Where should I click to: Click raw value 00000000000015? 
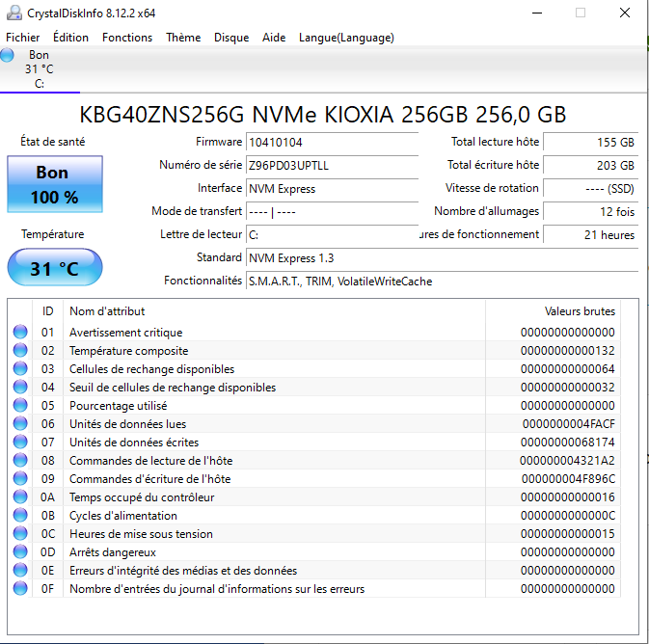[567, 534]
